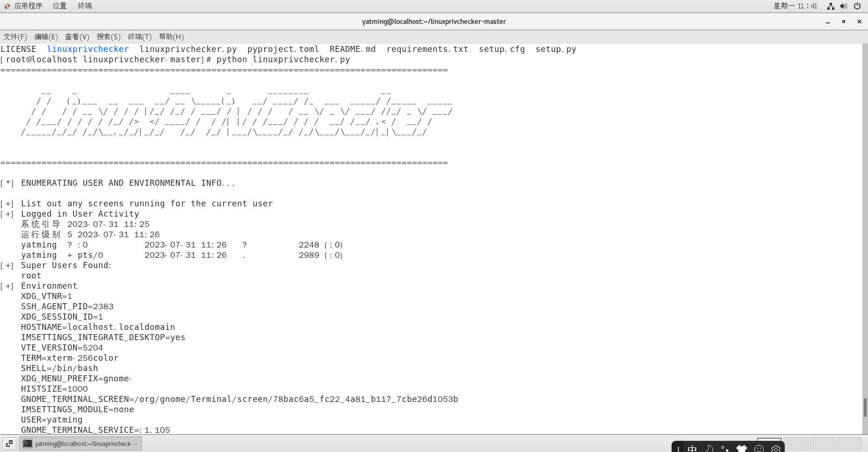Open the 查看(V) view menu
Viewport: 868px width, 452px height.
[77, 36]
